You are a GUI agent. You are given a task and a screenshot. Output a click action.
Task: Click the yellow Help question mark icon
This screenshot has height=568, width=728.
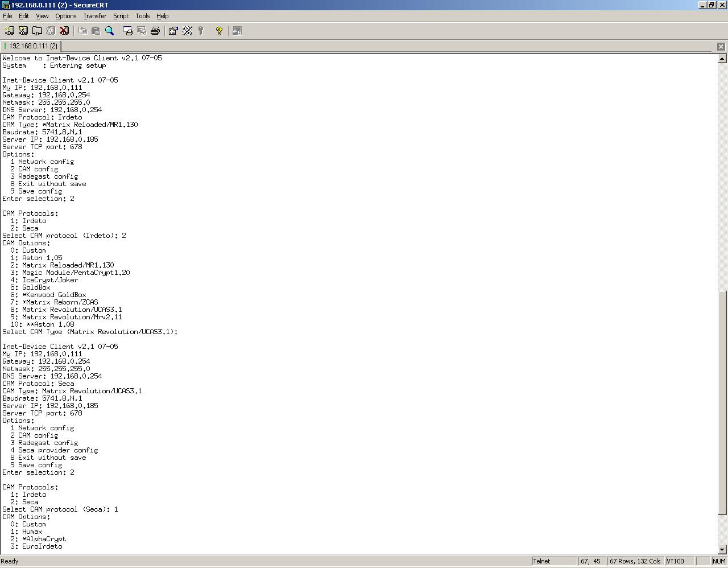coord(219,31)
